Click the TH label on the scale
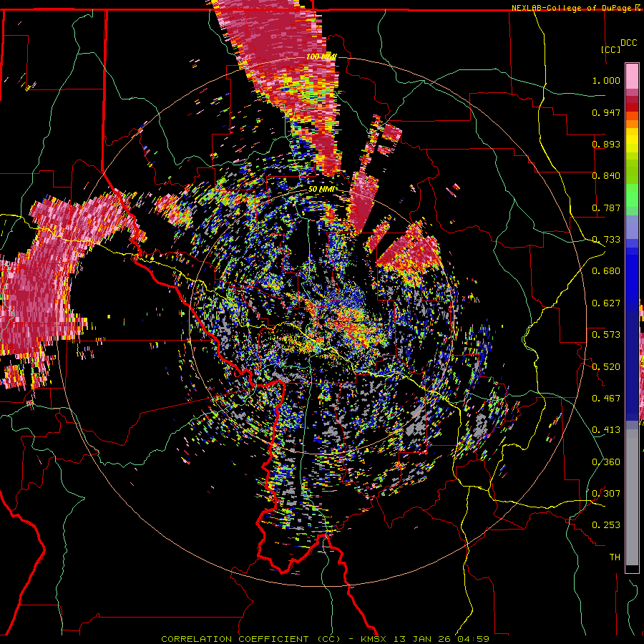This screenshot has height=644, width=644. [x=615, y=557]
